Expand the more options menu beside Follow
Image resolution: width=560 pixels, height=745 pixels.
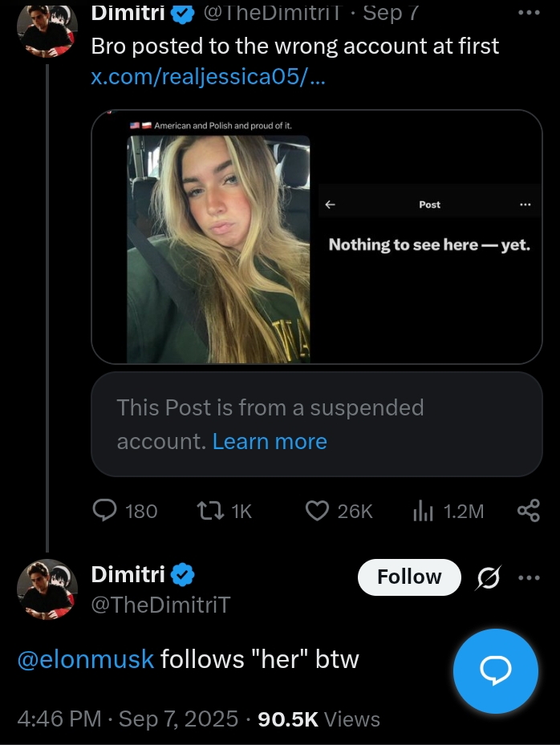[x=529, y=577]
